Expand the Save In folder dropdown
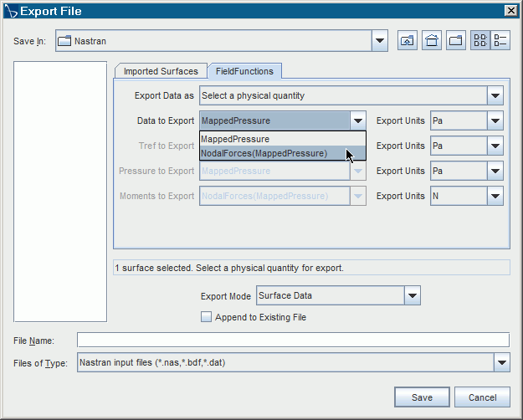The image size is (523, 420). coord(380,40)
